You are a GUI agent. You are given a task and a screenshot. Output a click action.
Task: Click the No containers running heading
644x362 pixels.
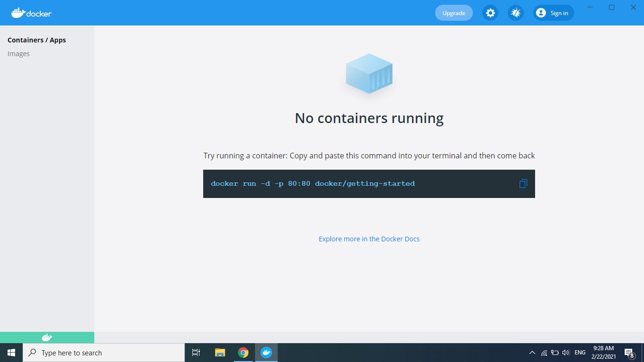(369, 118)
